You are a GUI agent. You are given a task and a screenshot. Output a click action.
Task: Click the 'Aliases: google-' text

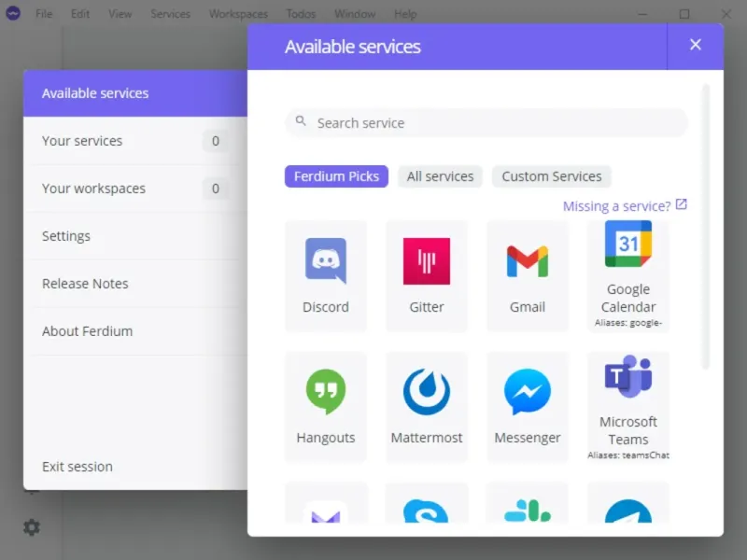(627, 323)
